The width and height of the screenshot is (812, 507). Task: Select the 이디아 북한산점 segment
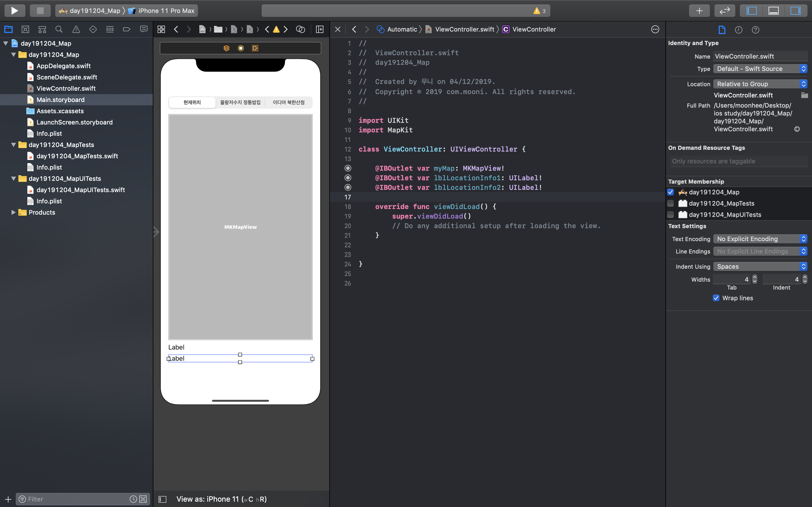288,102
